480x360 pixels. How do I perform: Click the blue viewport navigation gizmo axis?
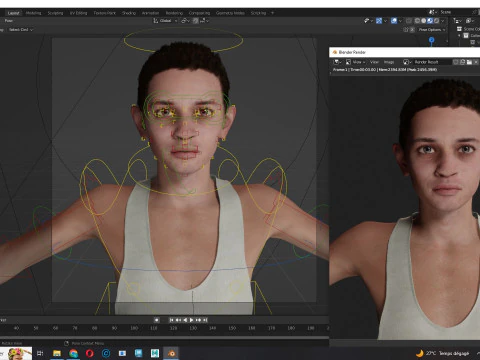[431, 40]
